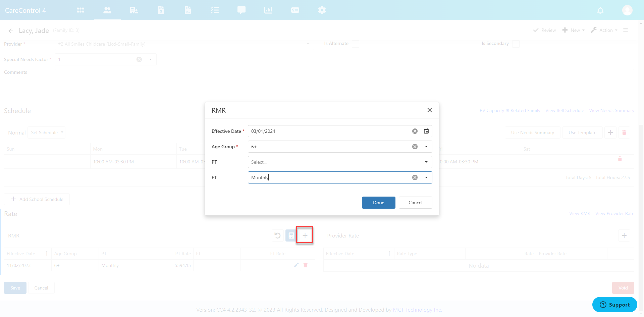Clear the Effective Date value in RMR dialog
This screenshot has width=644, height=317.
tap(415, 131)
